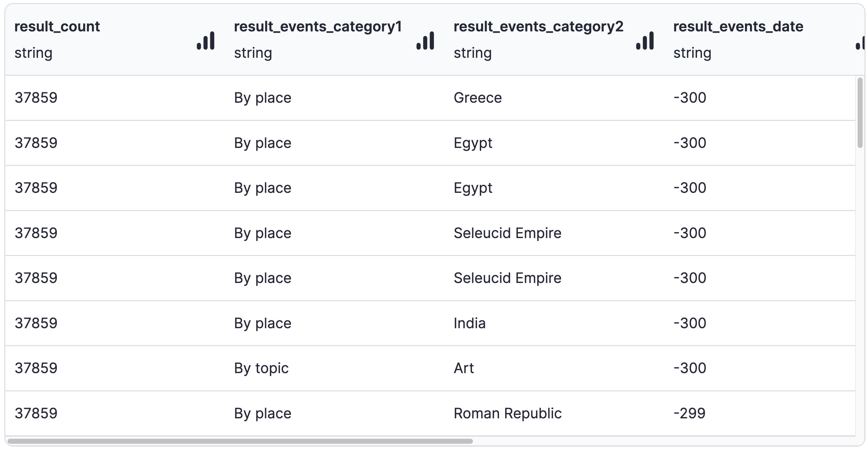The width and height of the screenshot is (868, 451).
Task: Click the result_events_date column header
Action: coord(738,27)
